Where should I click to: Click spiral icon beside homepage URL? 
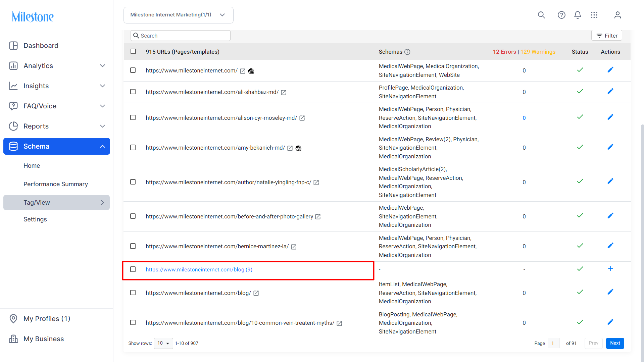[251, 71]
